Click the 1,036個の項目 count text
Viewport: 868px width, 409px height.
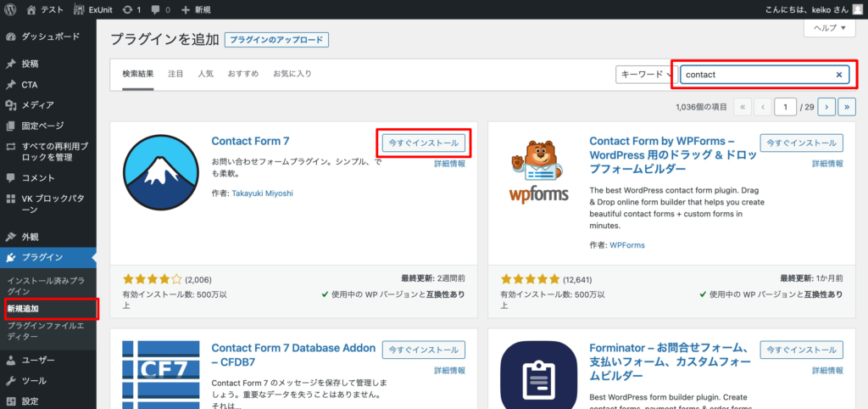[x=701, y=107]
